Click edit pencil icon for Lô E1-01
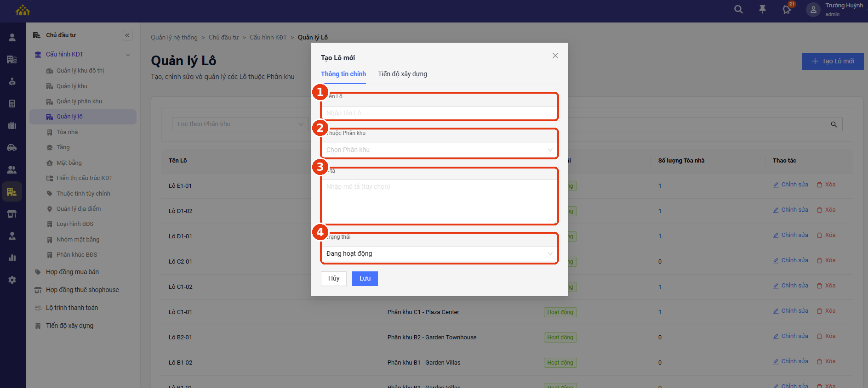868x388 pixels. 776,185
